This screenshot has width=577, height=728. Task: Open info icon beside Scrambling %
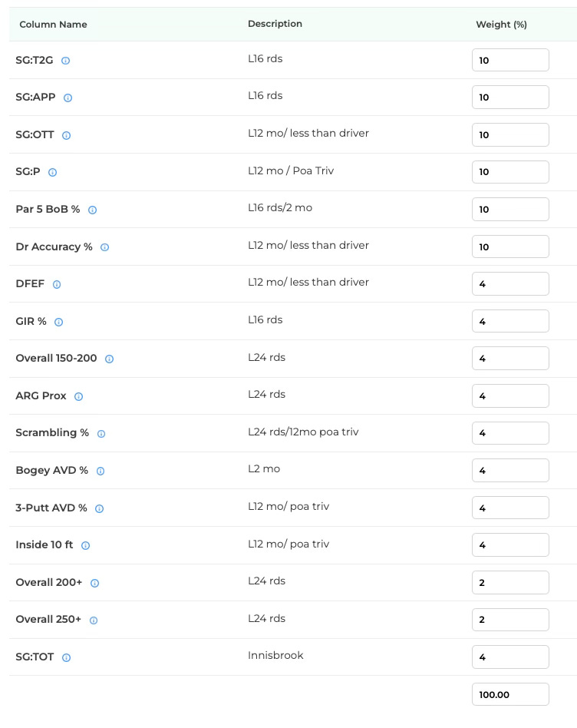tap(101, 434)
